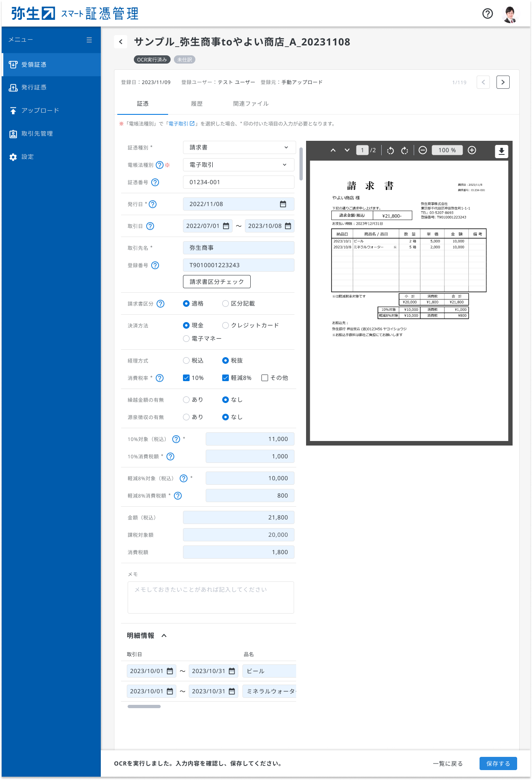Open the 電帳法種別 dropdown showing 電子取引

[239, 165]
